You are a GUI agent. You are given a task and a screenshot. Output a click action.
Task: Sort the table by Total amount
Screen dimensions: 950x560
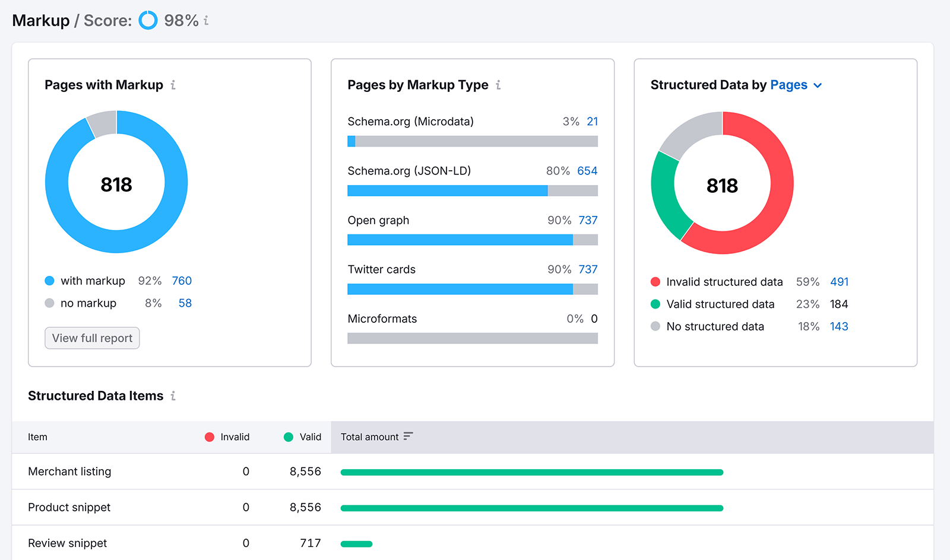coord(407,437)
